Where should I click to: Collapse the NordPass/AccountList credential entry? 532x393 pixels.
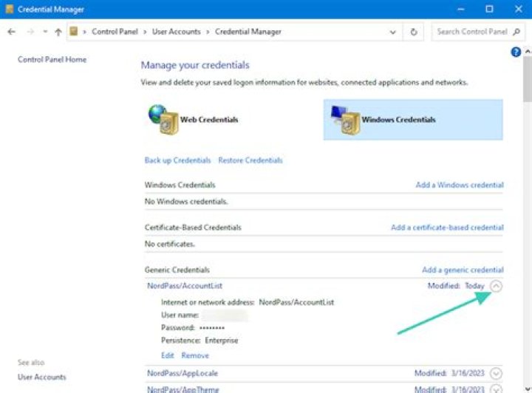496,286
